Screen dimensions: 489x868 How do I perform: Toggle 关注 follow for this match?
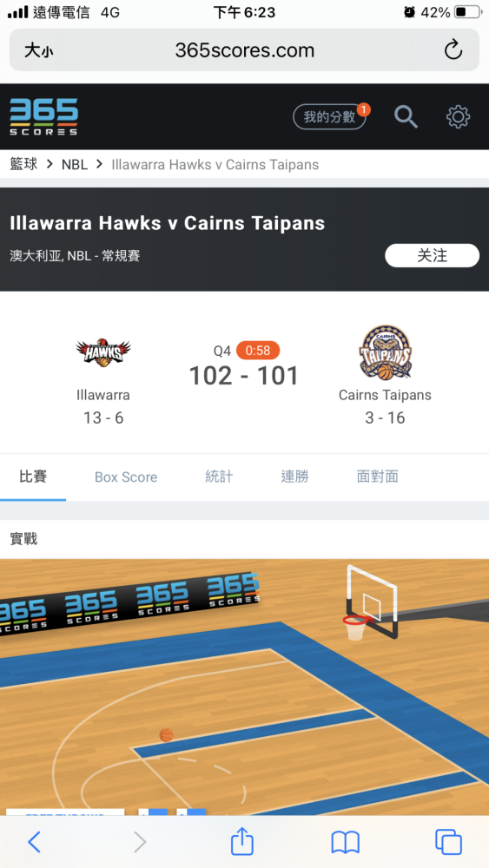[432, 255]
